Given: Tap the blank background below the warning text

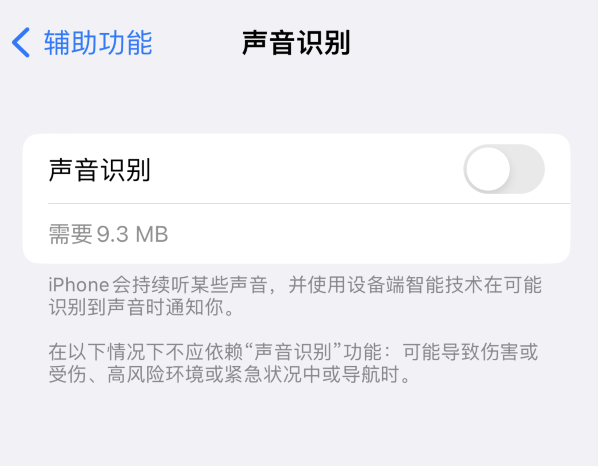Looking at the screenshot, I should pyautogui.click(x=299, y=425).
